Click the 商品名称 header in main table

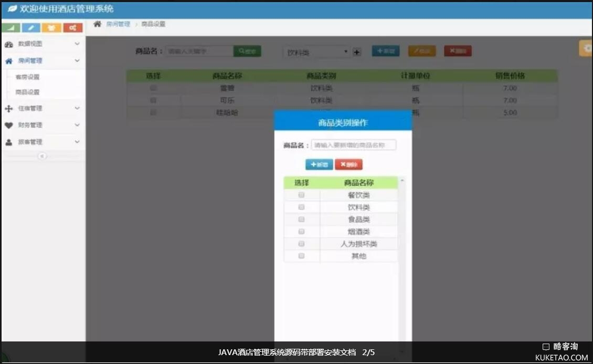(227, 76)
